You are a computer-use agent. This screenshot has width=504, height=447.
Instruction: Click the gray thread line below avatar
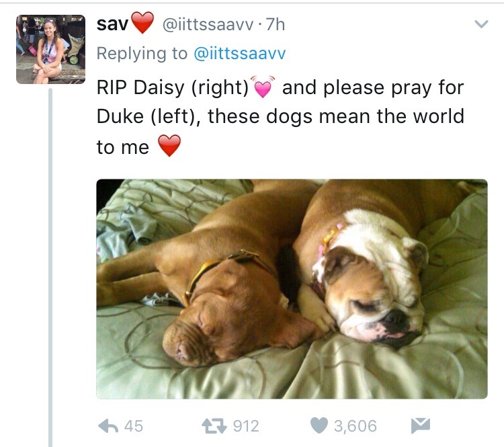point(50,267)
